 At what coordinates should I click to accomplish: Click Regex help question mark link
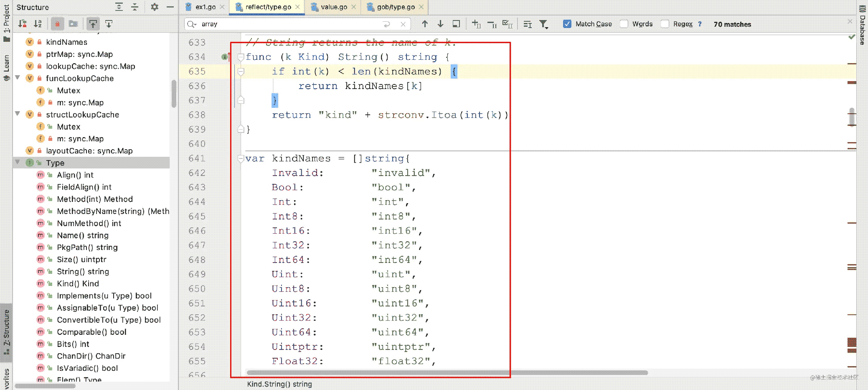[700, 24]
